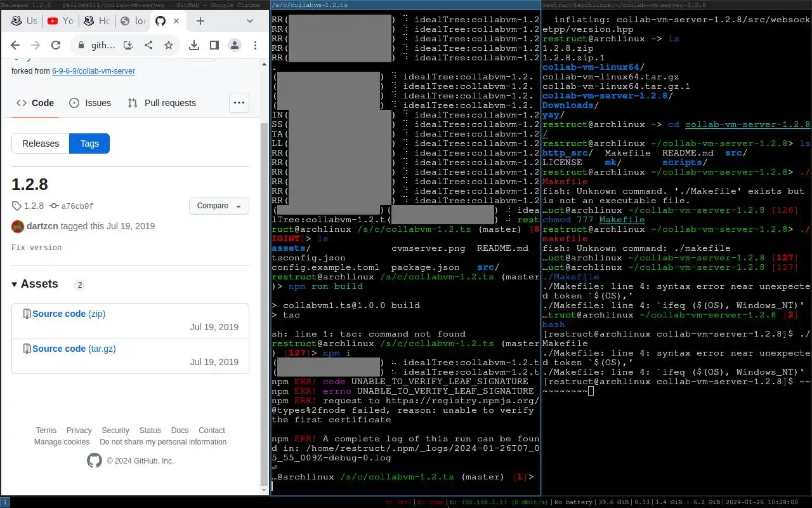Open dartzcn user profile link
This screenshot has height=508, width=812.
[x=43, y=226]
